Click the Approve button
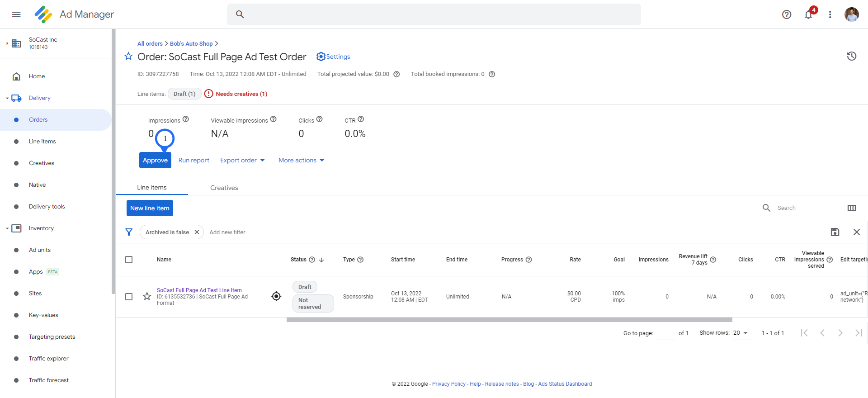Screen dimensions: 868x398 click(155, 160)
